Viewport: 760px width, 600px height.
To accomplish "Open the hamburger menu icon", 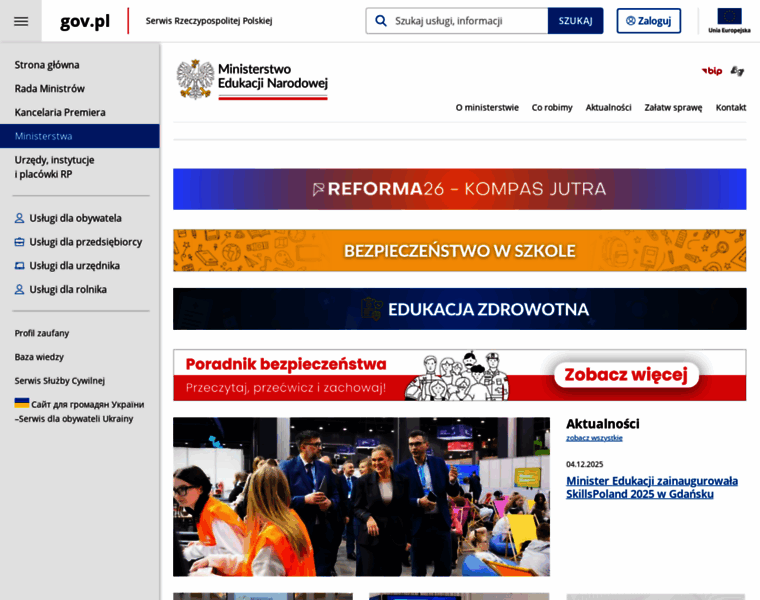I will pos(21,21).
